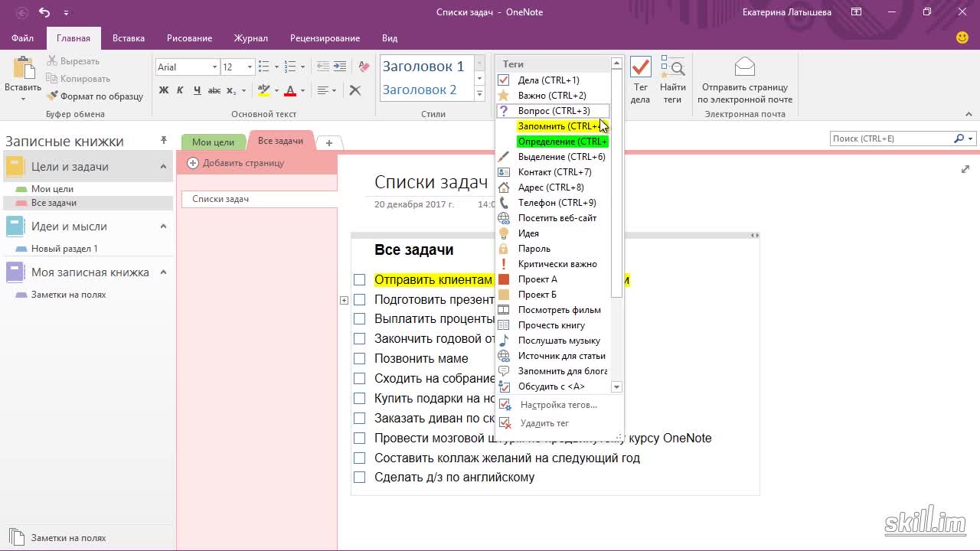980x551 pixels.
Task: Check the Сделать д/з по английскому checkbox
Action: pyautogui.click(x=359, y=478)
